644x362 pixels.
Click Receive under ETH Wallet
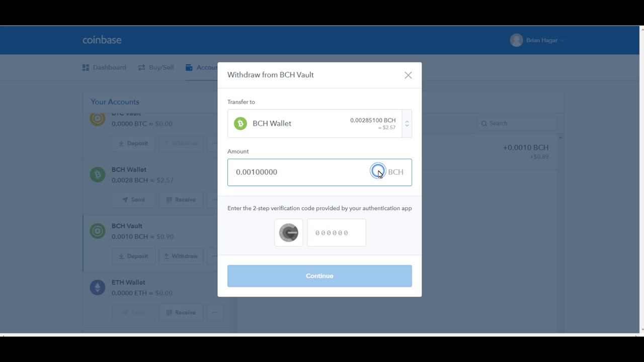pos(181,312)
